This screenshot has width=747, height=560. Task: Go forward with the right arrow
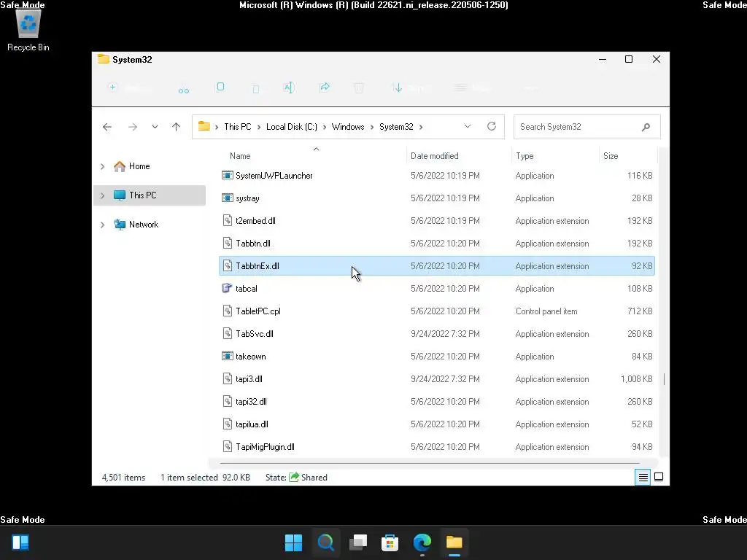pyautogui.click(x=133, y=127)
